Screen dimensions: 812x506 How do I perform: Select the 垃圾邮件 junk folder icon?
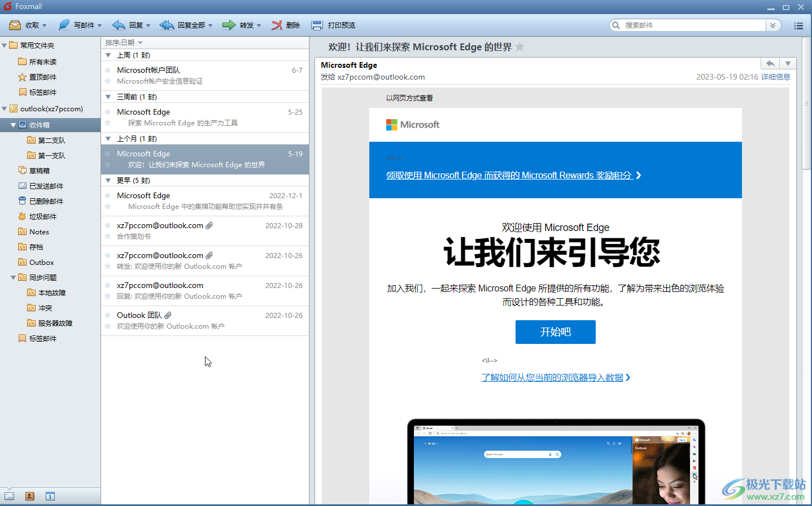tap(22, 216)
